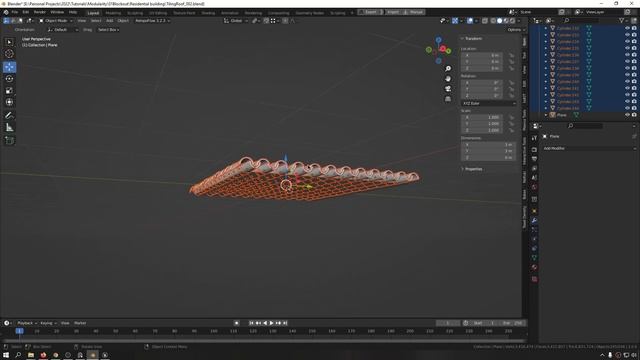Viewport: 640px width, 360px height.
Task: Toggle auto keying record button
Action: tap(236, 323)
